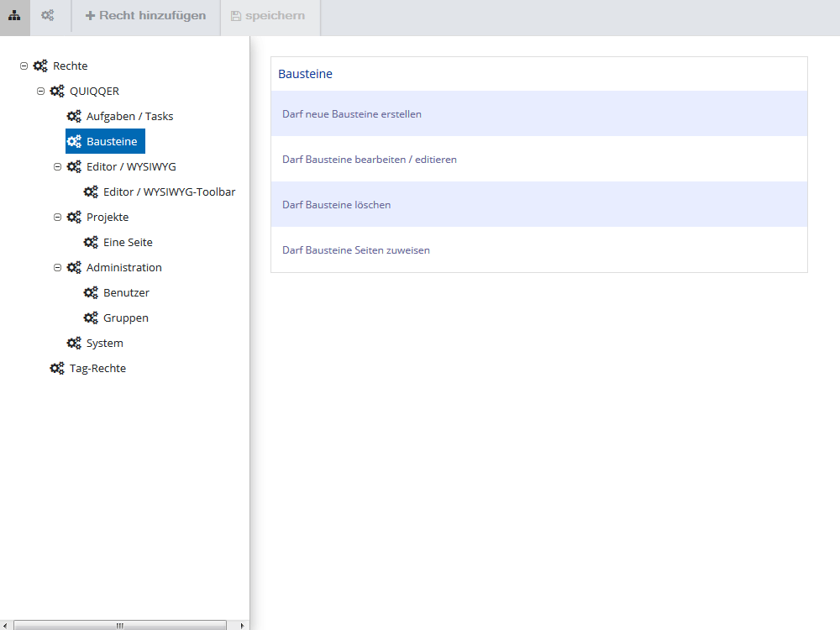Open the sitemap tree view icon
840x630 pixels.
[14, 15]
